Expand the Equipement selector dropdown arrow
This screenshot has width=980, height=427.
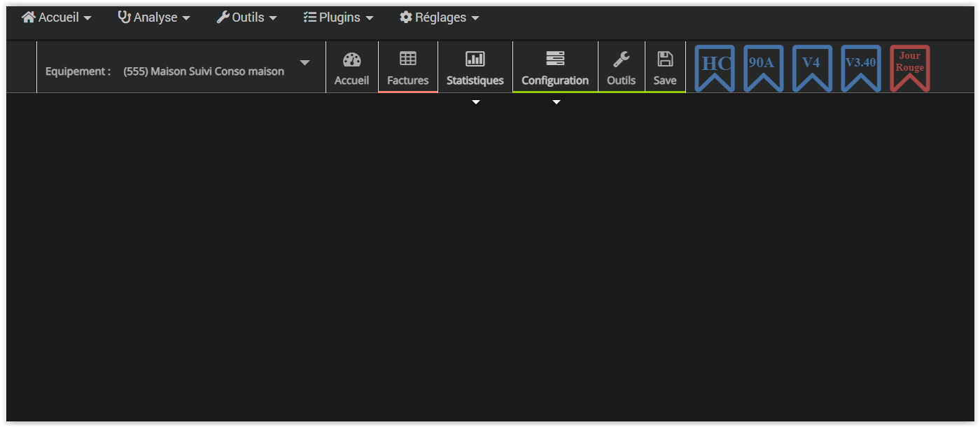(x=304, y=63)
